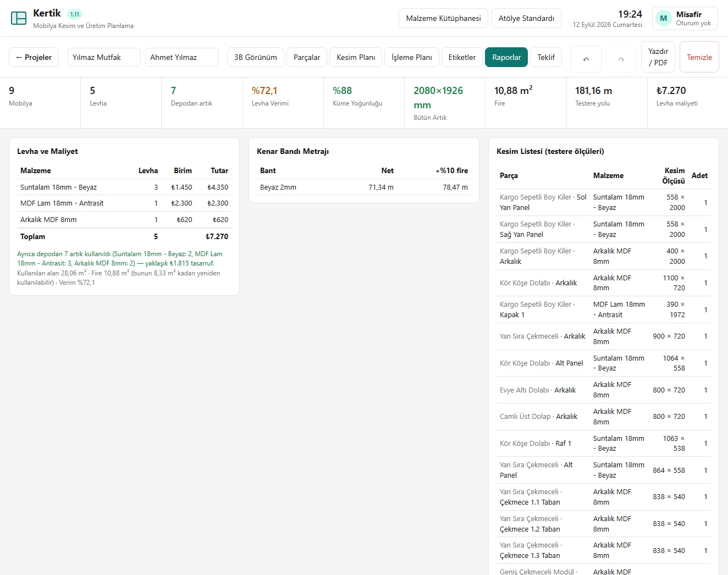Select the MDF Lam 18mm - Antrasit cost row
728x575 pixels.
click(x=124, y=203)
